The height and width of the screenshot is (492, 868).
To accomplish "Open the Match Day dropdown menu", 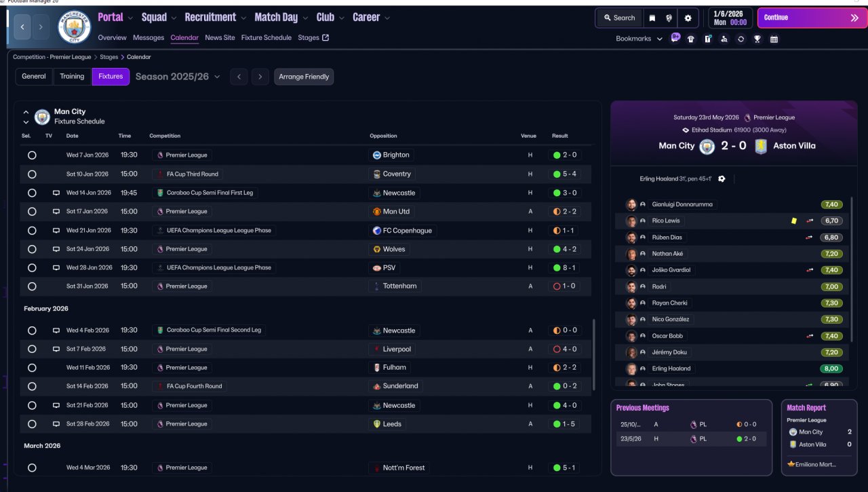I will click(x=281, y=18).
